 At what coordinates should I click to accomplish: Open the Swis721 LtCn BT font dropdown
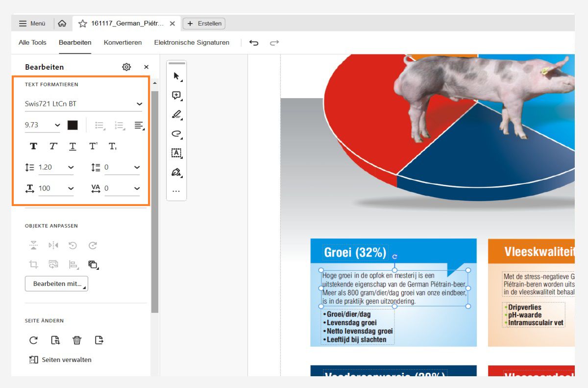(83, 104)
